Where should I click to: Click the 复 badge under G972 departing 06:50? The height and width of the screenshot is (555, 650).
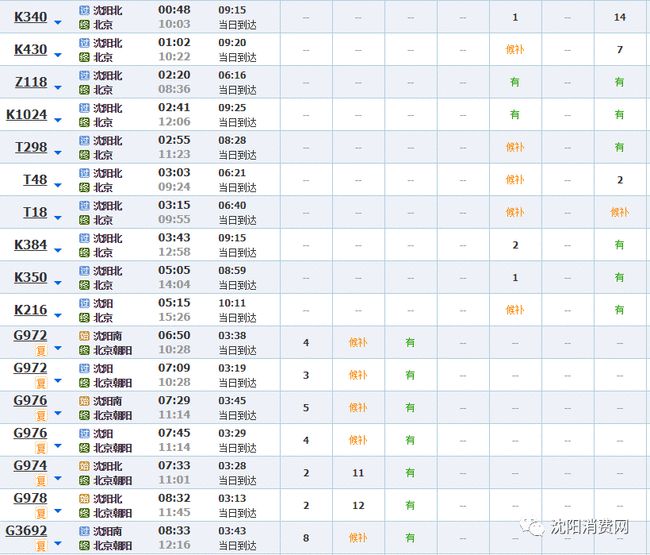point(41,351)
